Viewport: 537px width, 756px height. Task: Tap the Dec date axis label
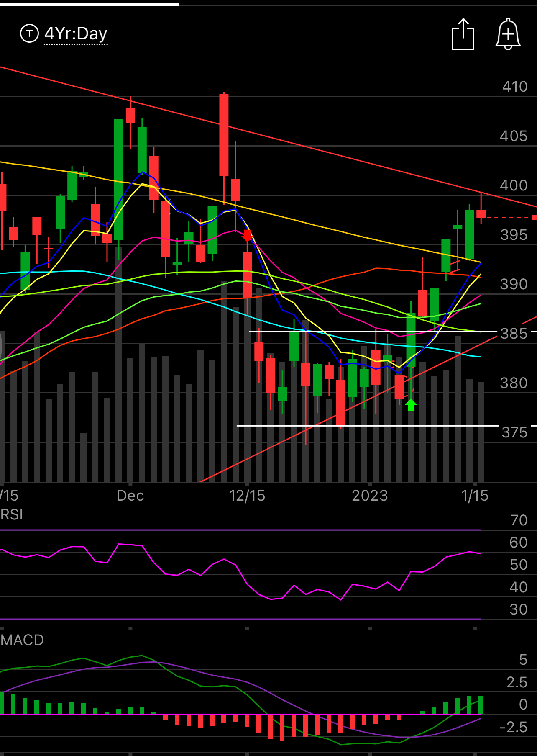click(130, 496)
